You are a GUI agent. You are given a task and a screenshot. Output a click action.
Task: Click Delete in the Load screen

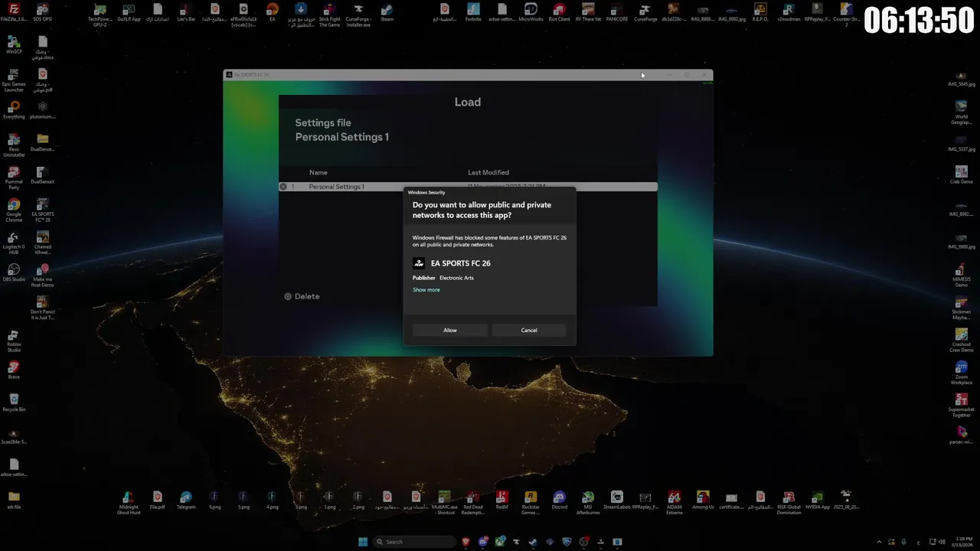coord(302,296)
